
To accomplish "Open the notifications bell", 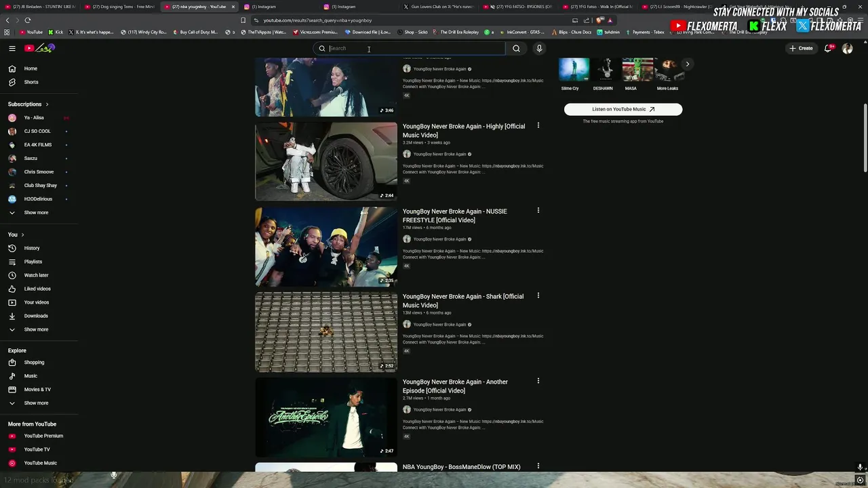I will point(828,48).
